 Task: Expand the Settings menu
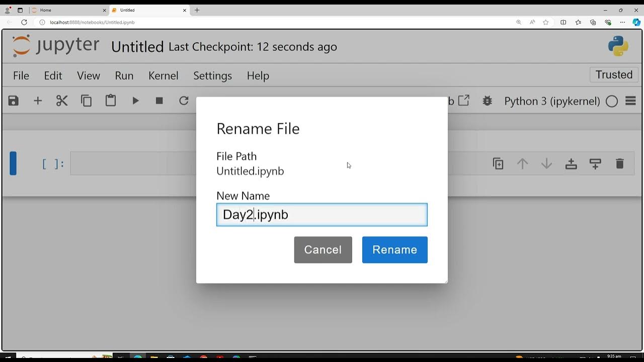point(212,75)
